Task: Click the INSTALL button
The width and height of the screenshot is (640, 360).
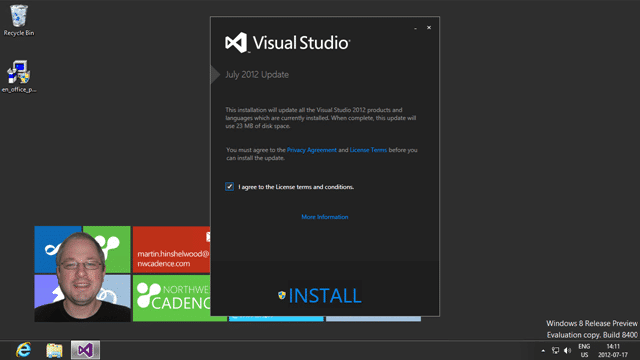Action: tap(325, 296)
